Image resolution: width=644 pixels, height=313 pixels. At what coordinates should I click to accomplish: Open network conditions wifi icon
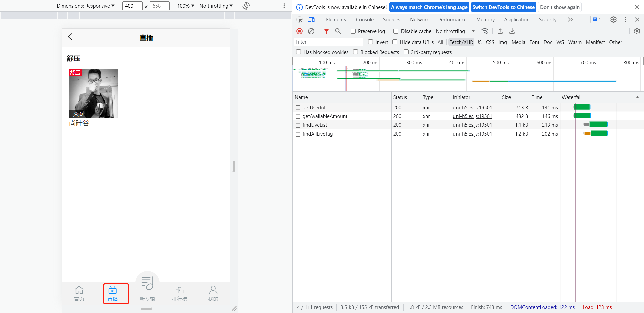point(485,31)
